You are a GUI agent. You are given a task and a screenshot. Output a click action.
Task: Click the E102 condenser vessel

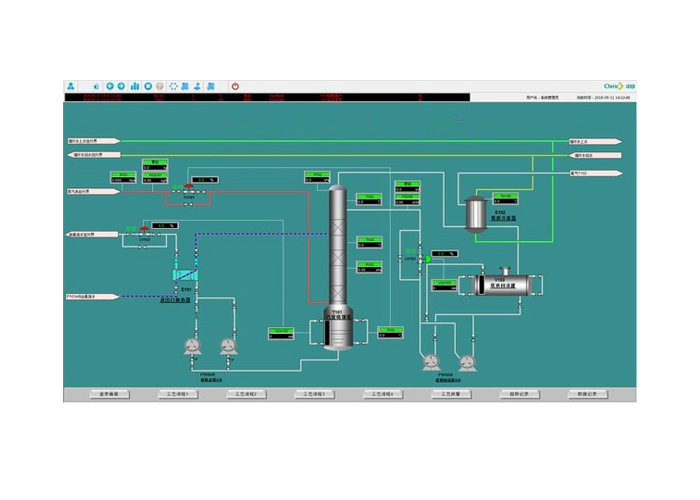[x=476, y=215]
